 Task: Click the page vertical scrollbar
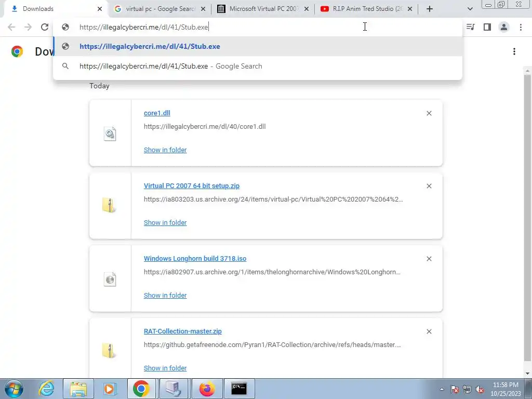pyautogui.click(x=527, y=217)
